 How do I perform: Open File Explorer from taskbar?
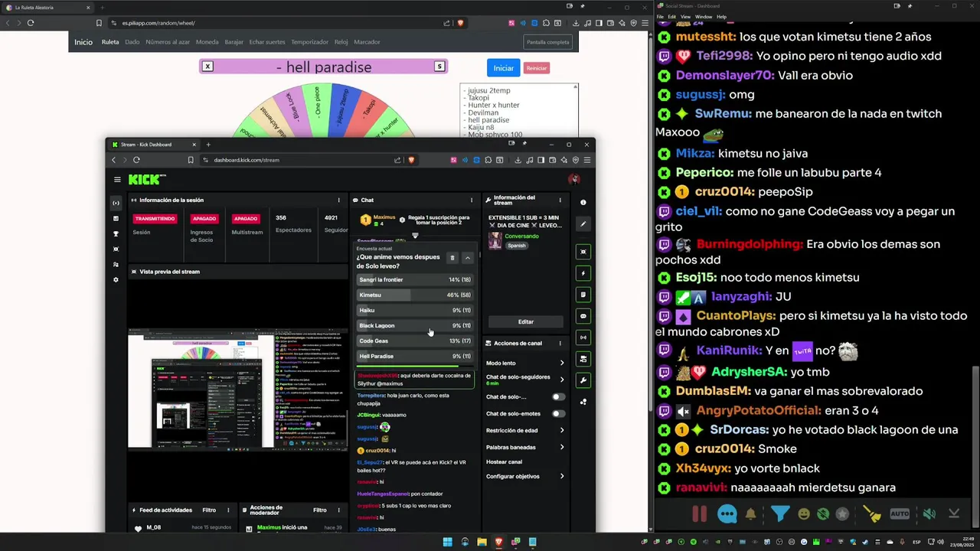click(482, 542)
